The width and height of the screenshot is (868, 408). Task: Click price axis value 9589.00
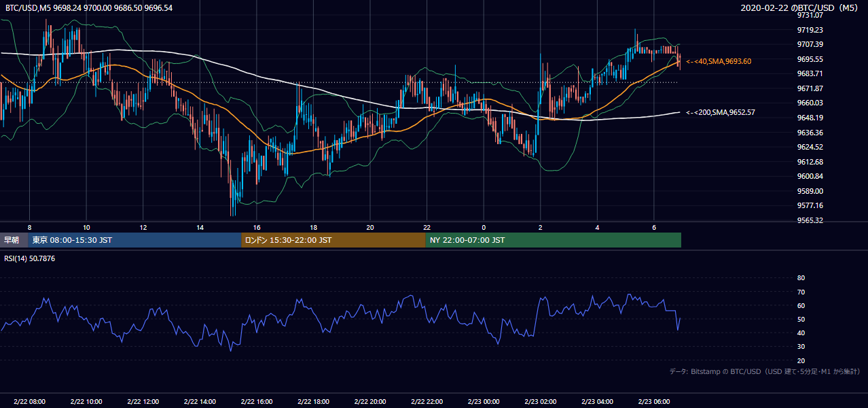click(x=810, y=191)
